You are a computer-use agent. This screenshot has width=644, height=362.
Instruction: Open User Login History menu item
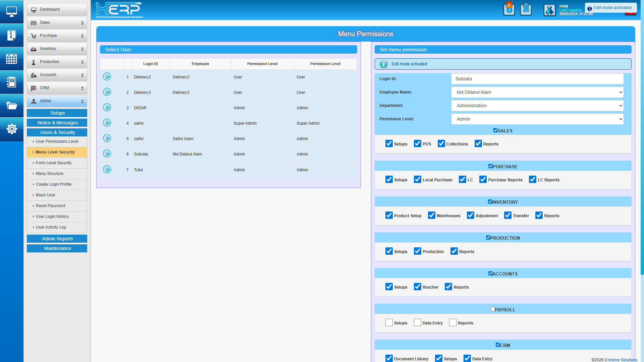tap(52, 217)
